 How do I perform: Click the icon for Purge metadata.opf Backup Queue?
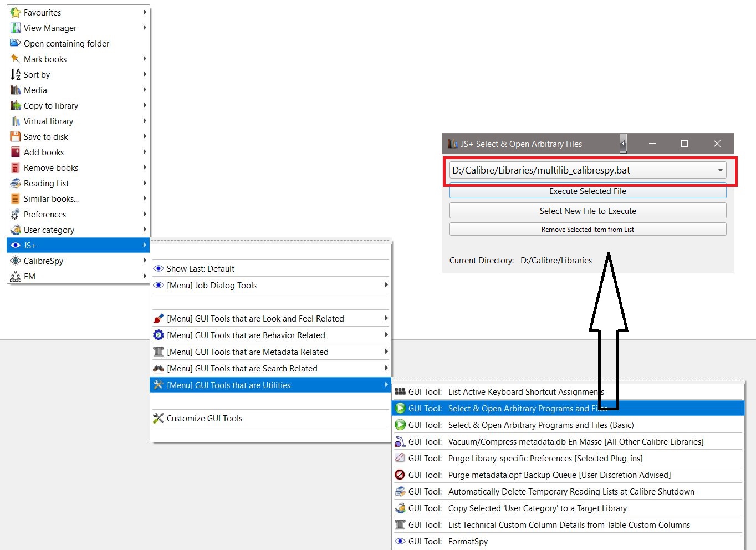coord(400,475)
